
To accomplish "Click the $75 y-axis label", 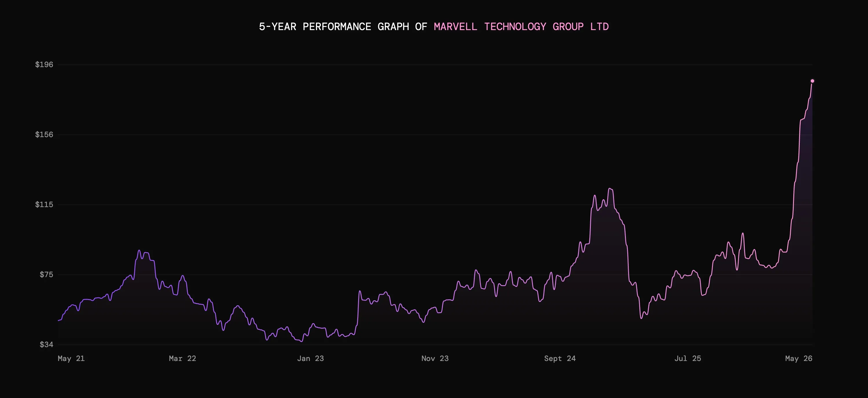I will [47, 274].
